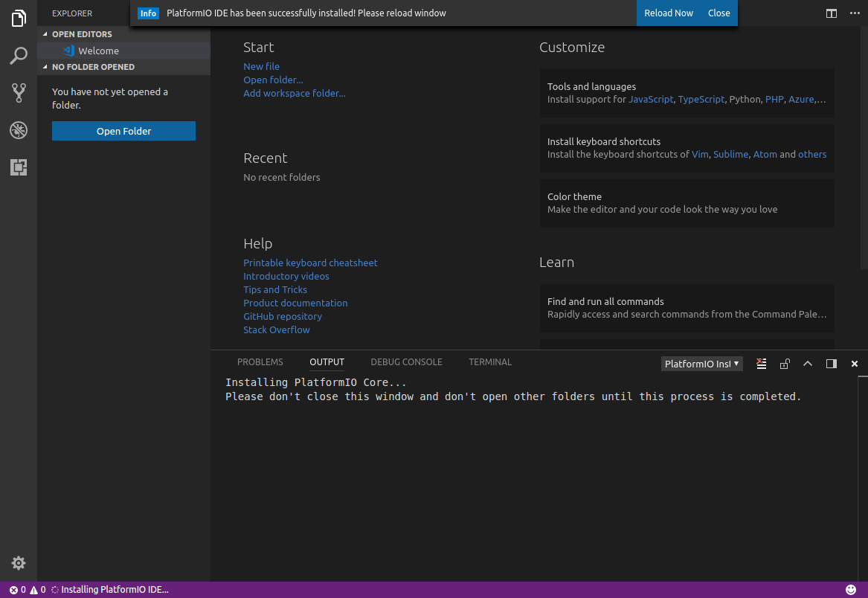Open Find and run all commands card

click(x=687, y=308)
